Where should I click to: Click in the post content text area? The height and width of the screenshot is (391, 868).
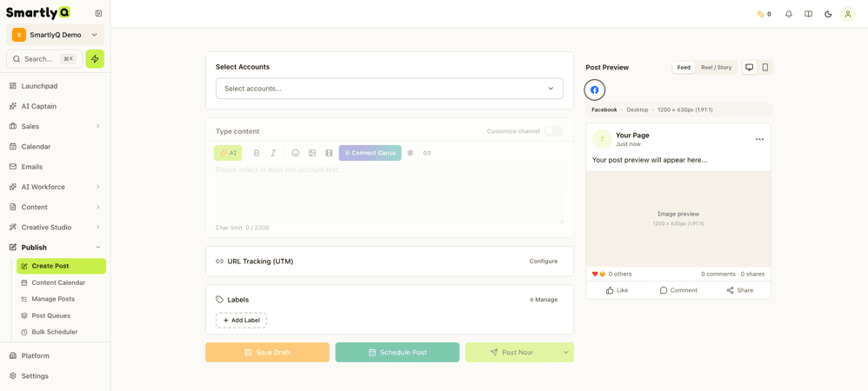(x=389, y=194)
